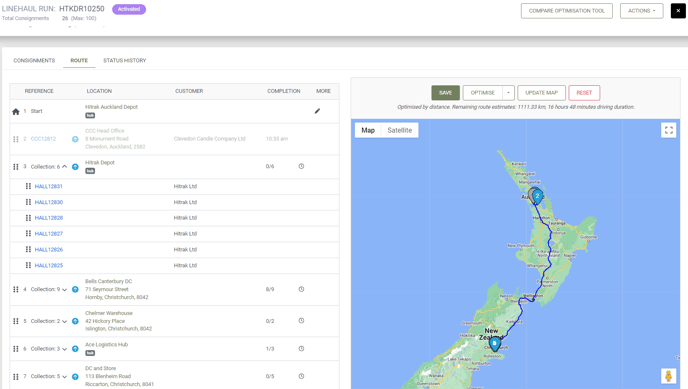Click the Activated status badge
This screenshot has width=688, height=389.
(129, 9)
